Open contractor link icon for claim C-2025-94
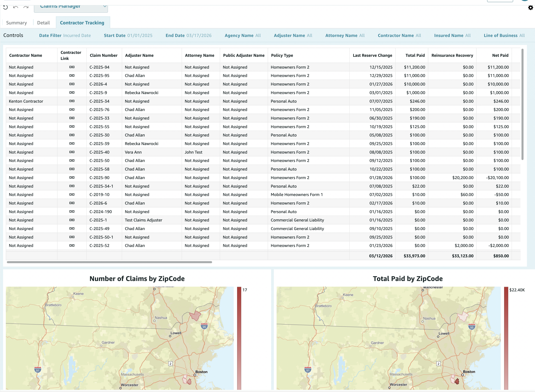 [x=72, y=67]
